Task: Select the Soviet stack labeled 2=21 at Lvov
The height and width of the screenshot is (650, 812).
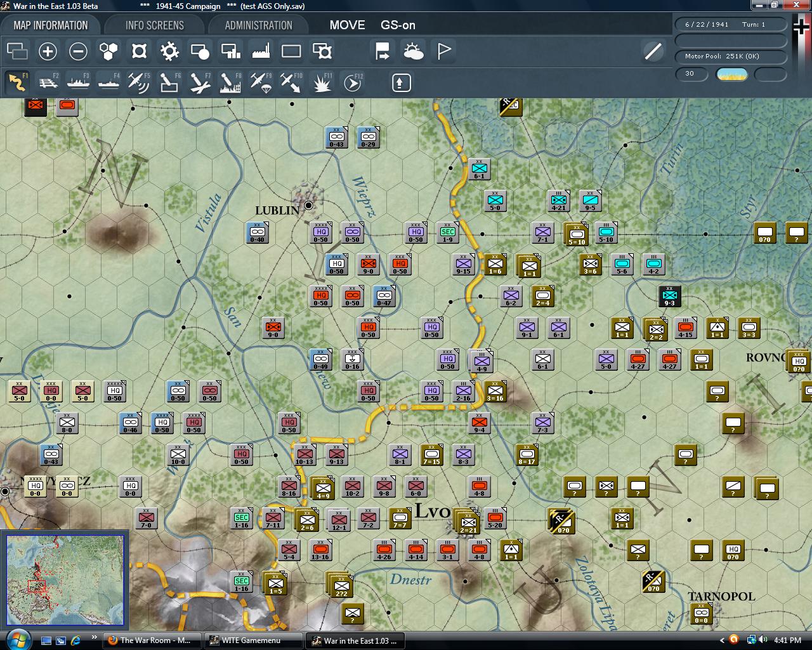Action: point(468,522)
